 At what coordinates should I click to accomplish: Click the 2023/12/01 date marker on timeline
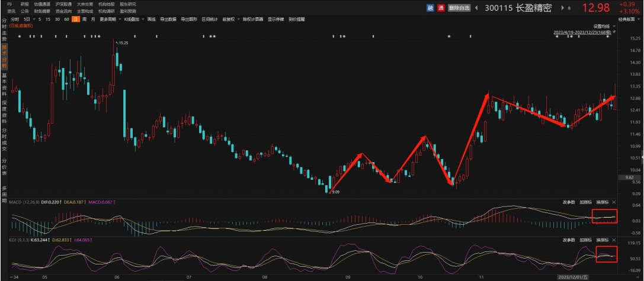[573, 276]
